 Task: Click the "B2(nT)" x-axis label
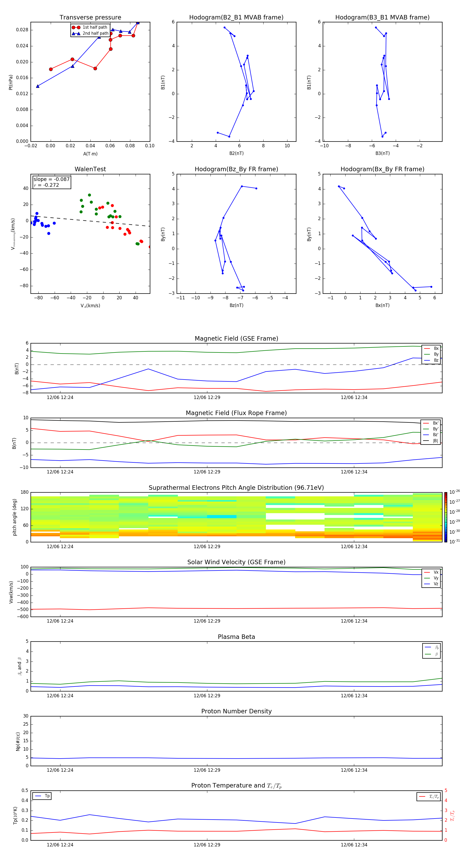236,153
